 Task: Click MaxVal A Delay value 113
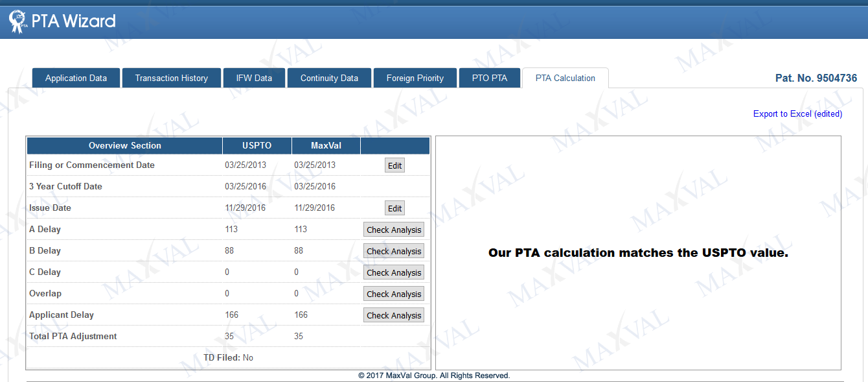[x=301, y=229]
